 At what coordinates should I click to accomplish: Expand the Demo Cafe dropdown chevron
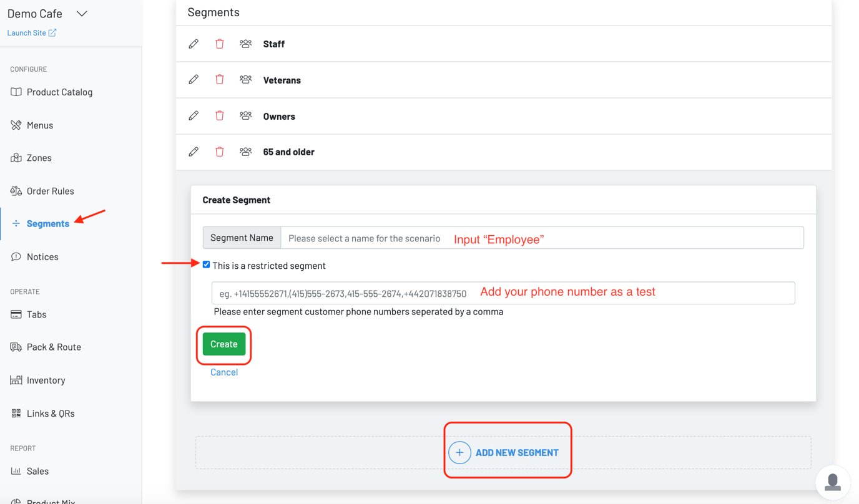[82, 14]
